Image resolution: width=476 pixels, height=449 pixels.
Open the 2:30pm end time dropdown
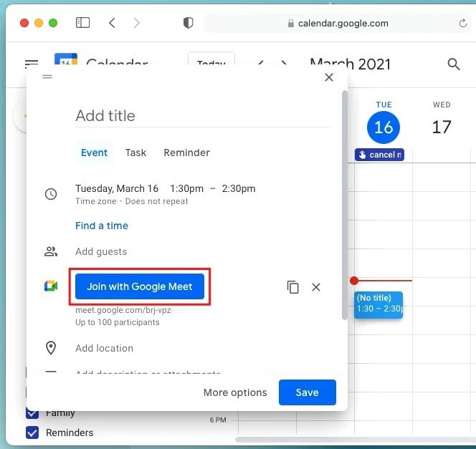[x=239, y=188]
